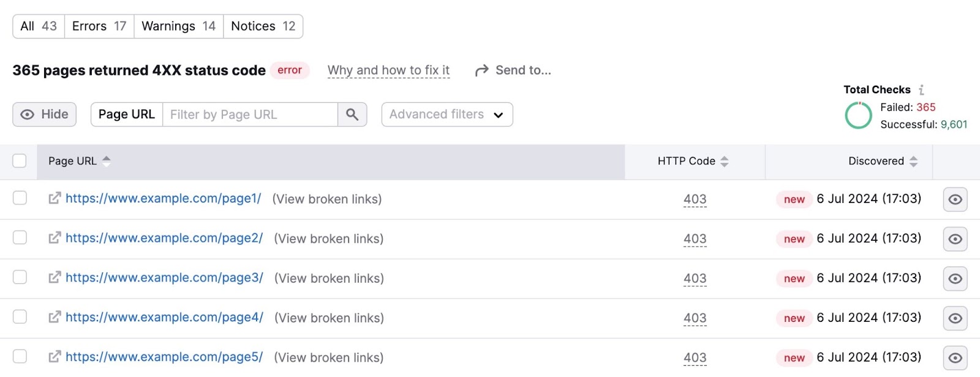Open external link icon for page3

pyautogui.click(x=55, y=277)
